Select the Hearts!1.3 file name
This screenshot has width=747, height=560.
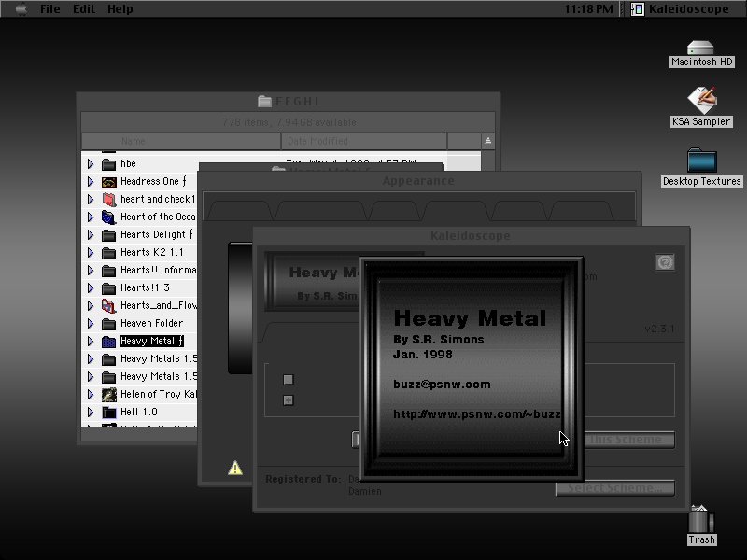[x=145, y=287]
